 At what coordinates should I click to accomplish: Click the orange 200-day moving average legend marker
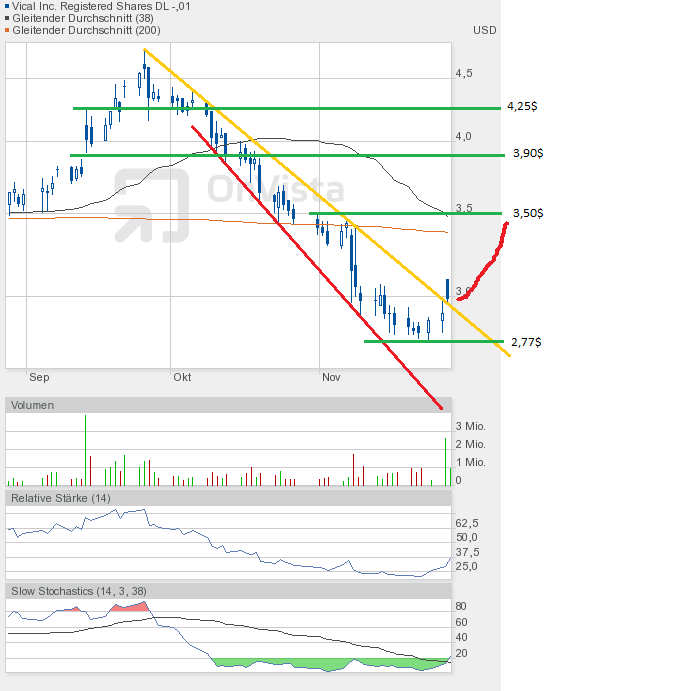pyautogui.click(x=9, y=30)
